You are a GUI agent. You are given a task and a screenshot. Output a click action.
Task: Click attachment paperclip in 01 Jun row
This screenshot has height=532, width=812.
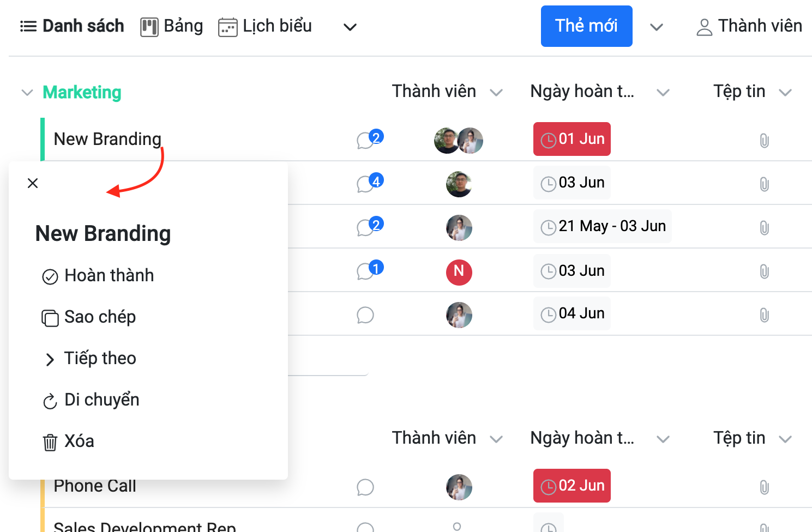tap(764, 141)
